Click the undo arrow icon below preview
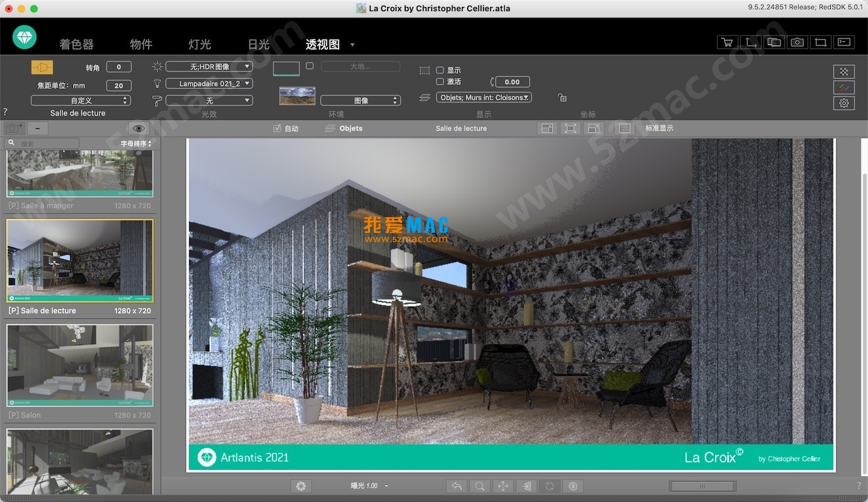The width and height of the screenshot is (868, 502). pos(456,486)
